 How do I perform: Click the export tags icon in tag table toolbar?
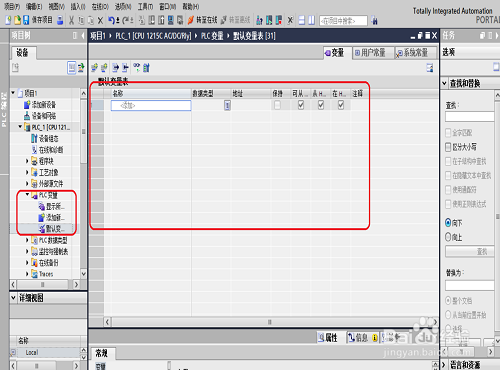(x=115, y=68)
